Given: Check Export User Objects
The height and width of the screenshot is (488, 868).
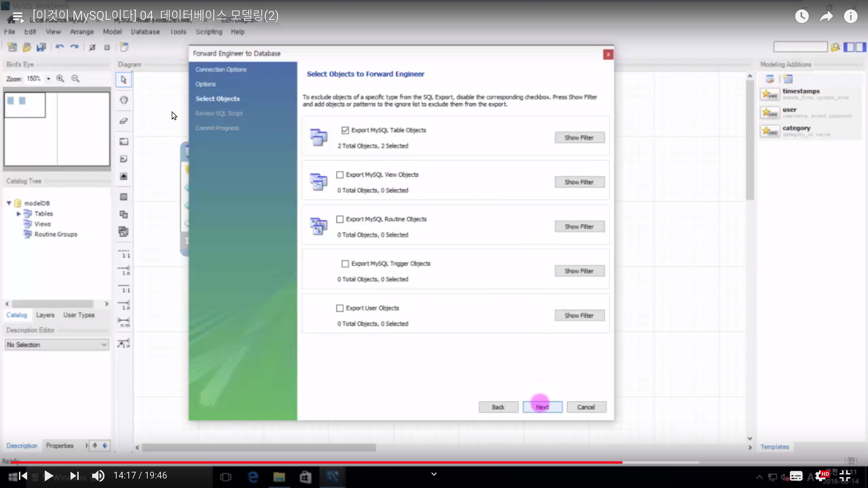Looking at the screenshot, I should point(340,308).
